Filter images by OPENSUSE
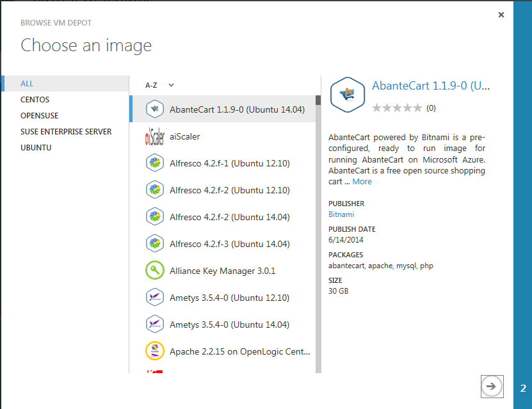The image size is (532, 409). point(39,116)
